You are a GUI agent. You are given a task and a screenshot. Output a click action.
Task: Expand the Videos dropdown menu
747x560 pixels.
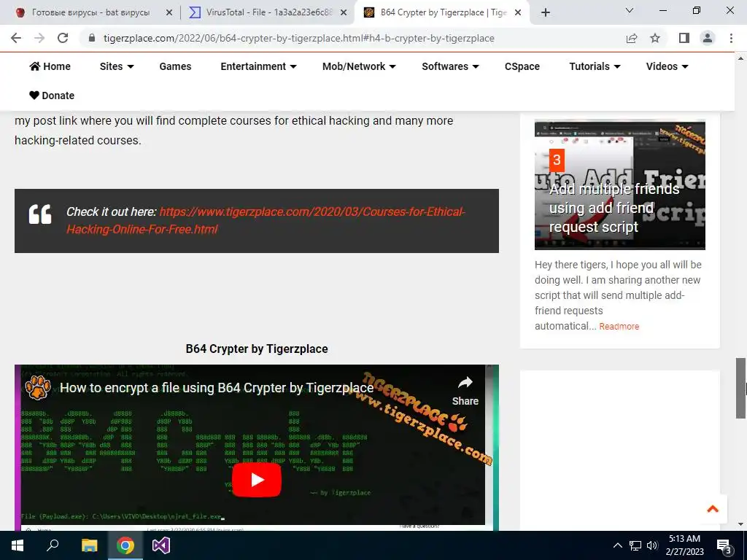pos(667,66)
